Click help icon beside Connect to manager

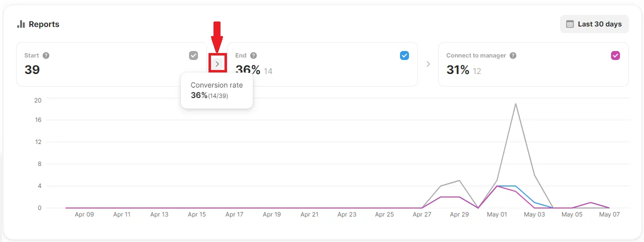coord(513,55)
